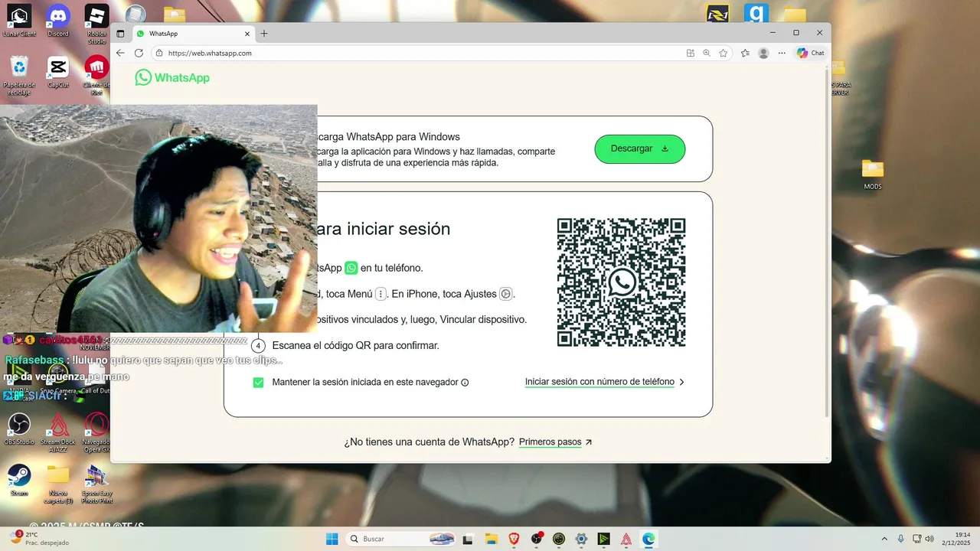The image size is (980, 551).
Task: Open Copilot Chat in Edge
Action: [811, 53]
